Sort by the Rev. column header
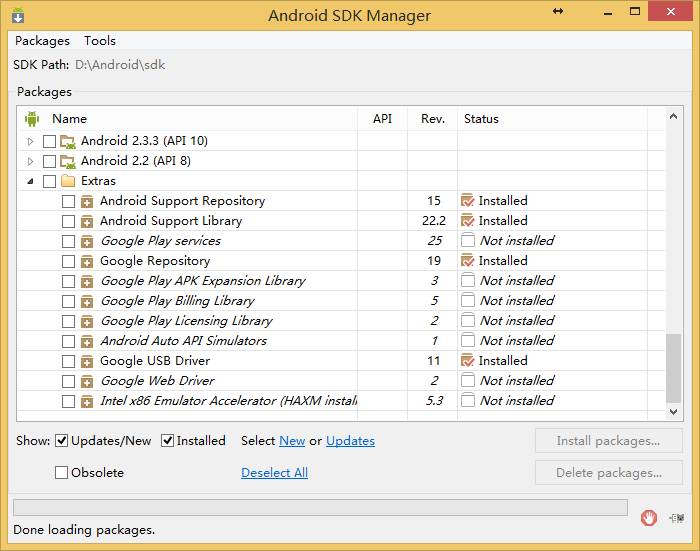The image size is (700, 551). pos(433,119)
